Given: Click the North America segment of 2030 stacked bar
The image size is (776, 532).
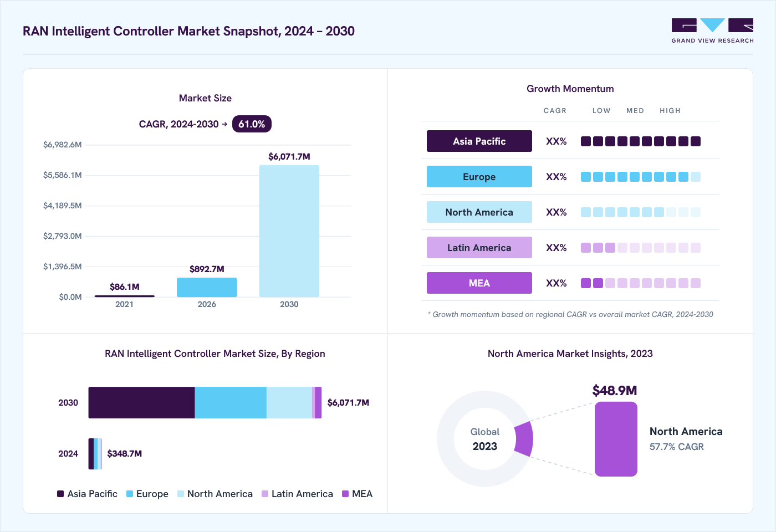Looking at the screenshot, I should point(289,403).
